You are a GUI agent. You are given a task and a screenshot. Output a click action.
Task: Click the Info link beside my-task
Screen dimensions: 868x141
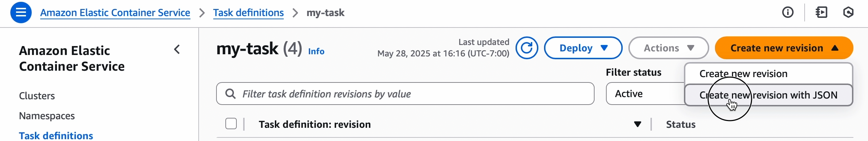[316, 51]
